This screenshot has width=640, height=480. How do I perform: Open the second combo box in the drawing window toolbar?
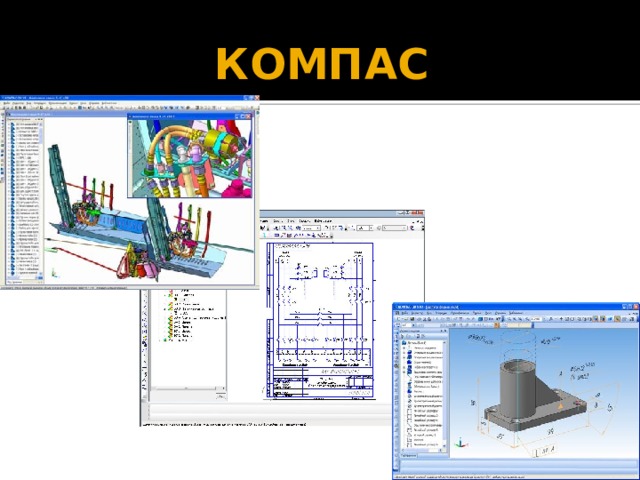click(364, 229)
